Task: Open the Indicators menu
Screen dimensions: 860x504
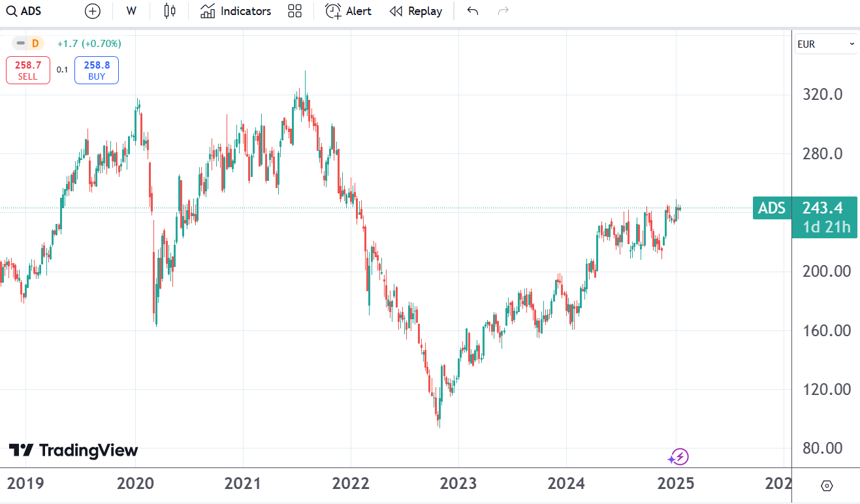Action: 236,11
